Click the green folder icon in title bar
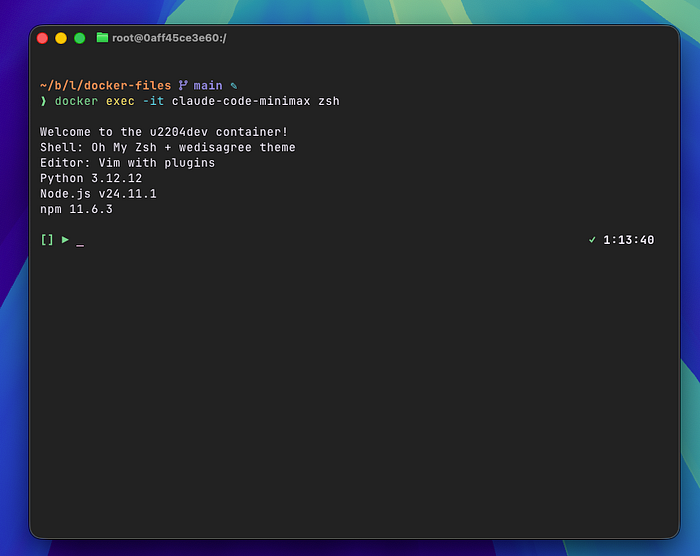Viewport: 700px width, 556px height. [x=102, y=38]
